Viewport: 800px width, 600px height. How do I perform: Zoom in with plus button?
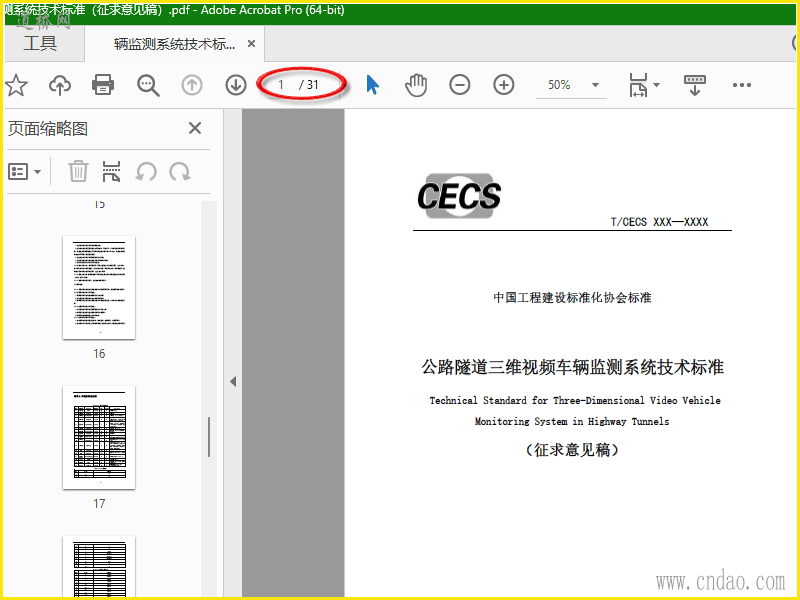tap(504, 85)
